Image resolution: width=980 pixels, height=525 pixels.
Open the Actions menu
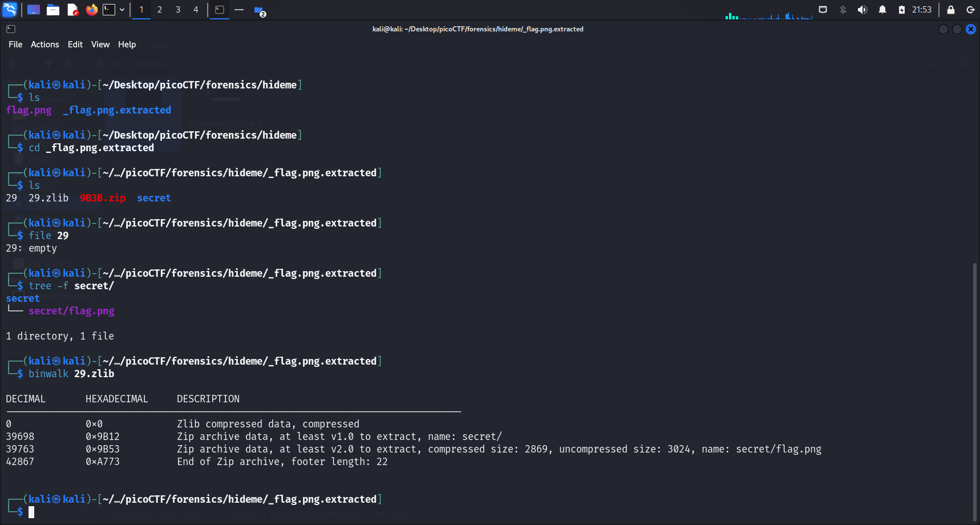(44, 45)
